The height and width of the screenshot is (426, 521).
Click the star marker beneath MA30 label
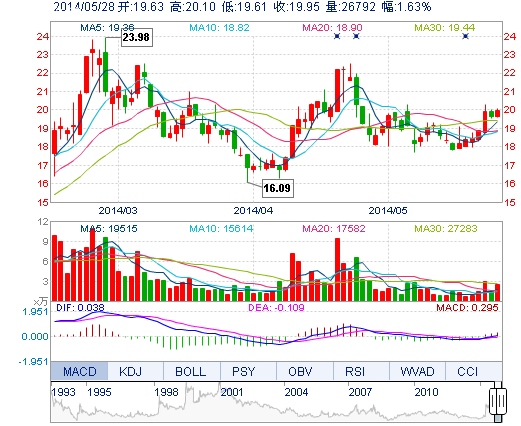point(466,36)
